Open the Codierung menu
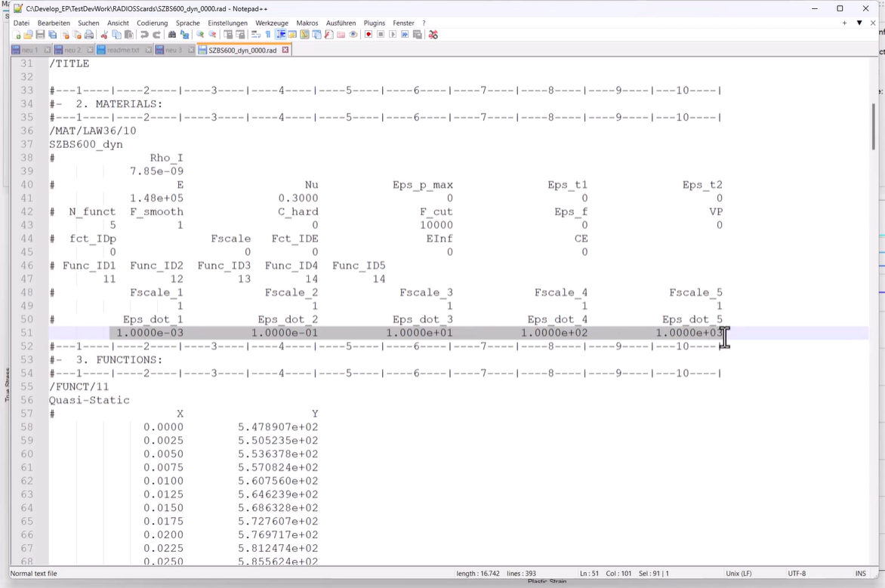This screenshot has height=588, width=885. pos(153,23)
